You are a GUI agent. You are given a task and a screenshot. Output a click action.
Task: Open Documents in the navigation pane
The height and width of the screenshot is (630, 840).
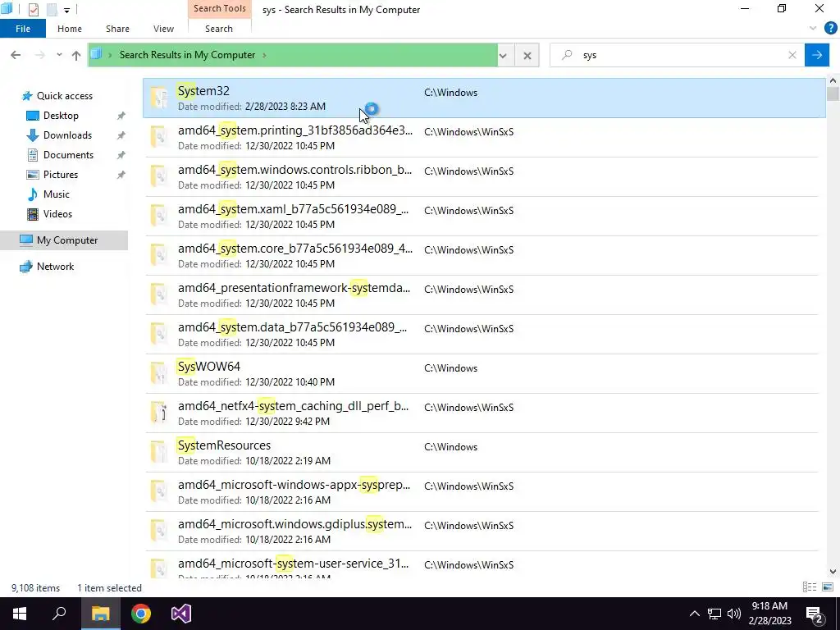(68, 155)
